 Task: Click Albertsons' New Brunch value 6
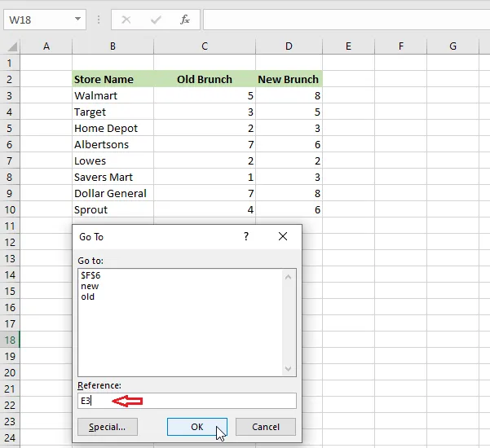(289, 144)
